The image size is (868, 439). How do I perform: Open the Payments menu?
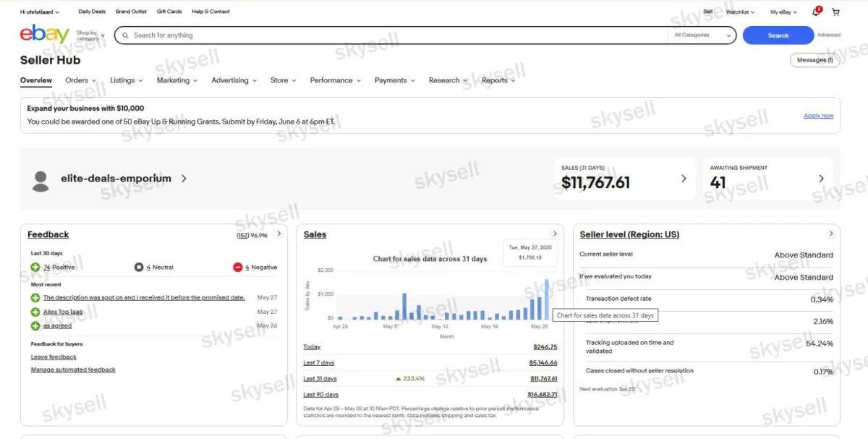[x=394, y=80]
